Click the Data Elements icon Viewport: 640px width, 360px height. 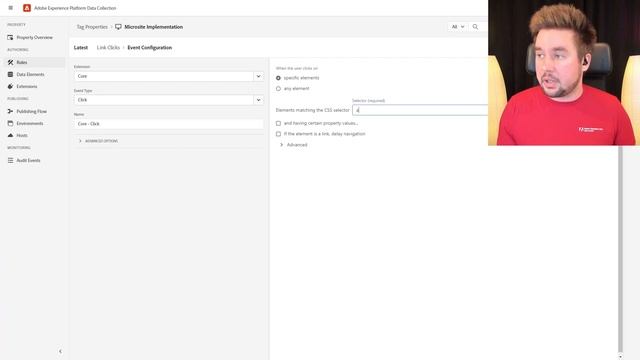10,74
